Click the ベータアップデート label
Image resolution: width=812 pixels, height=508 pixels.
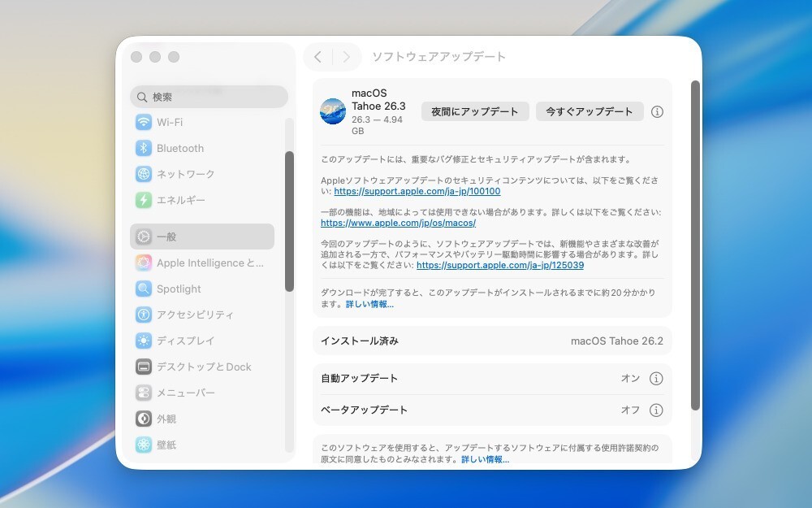point(364,410)
